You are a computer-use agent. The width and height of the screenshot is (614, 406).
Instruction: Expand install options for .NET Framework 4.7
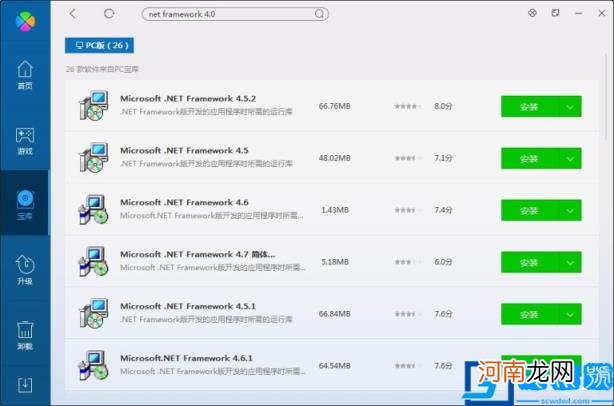(570, 262)
